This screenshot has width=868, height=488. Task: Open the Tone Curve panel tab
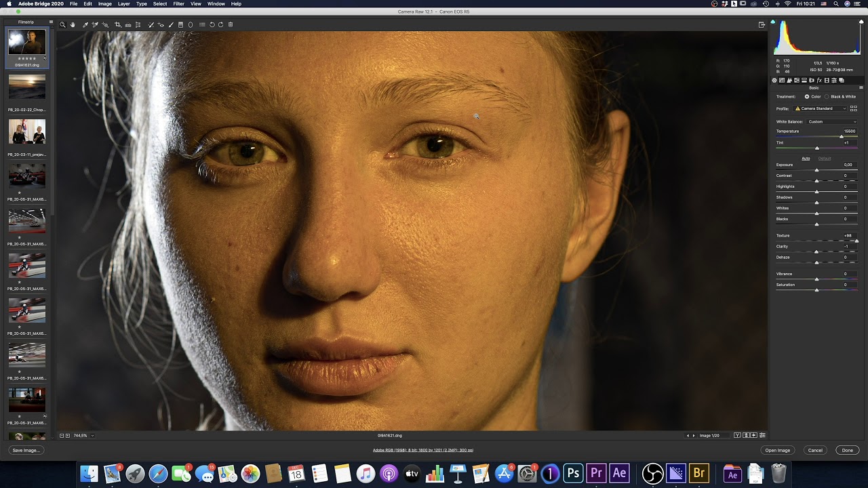pyautogui.click(x=782, y=80)
